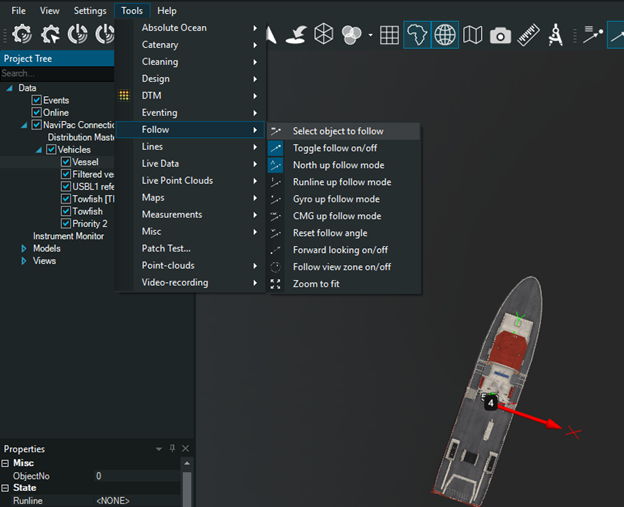Image resolution: width=624 pixels, height=507 pixels.
Task: Click the first gear settings toolbar icon
Action: (22, 34)
